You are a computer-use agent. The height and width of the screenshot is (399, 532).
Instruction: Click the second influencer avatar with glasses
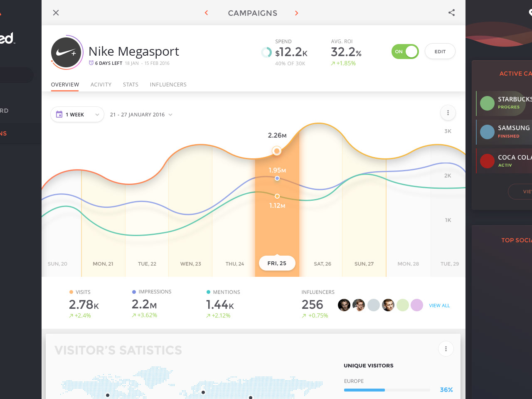pyautogui.click(x=359, y=305)
